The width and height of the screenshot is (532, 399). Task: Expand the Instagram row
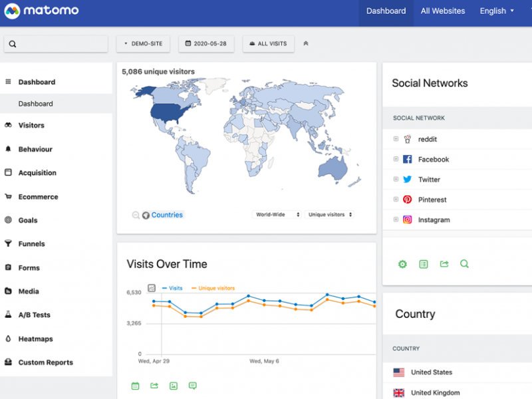[396, 219]
